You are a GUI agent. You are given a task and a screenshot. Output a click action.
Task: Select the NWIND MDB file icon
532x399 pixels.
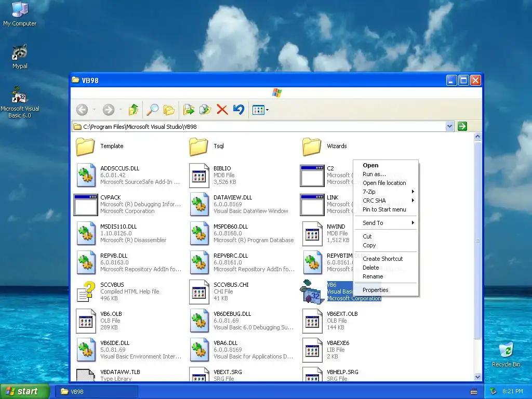[312, 233]
